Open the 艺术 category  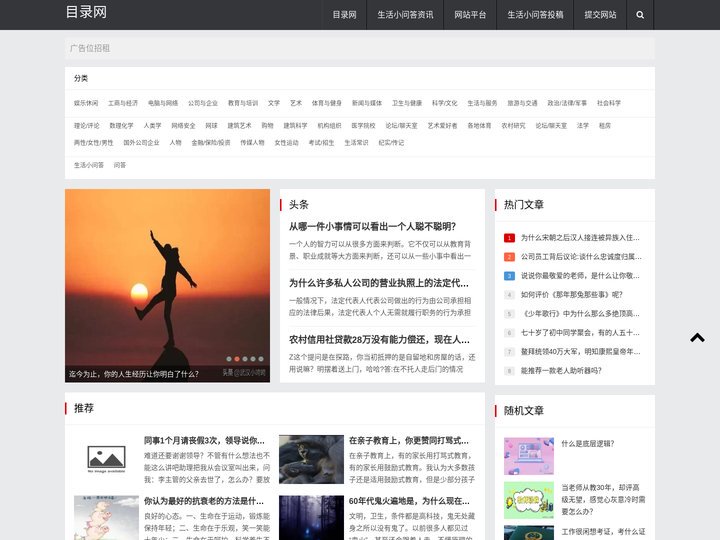tap(296, 103)
